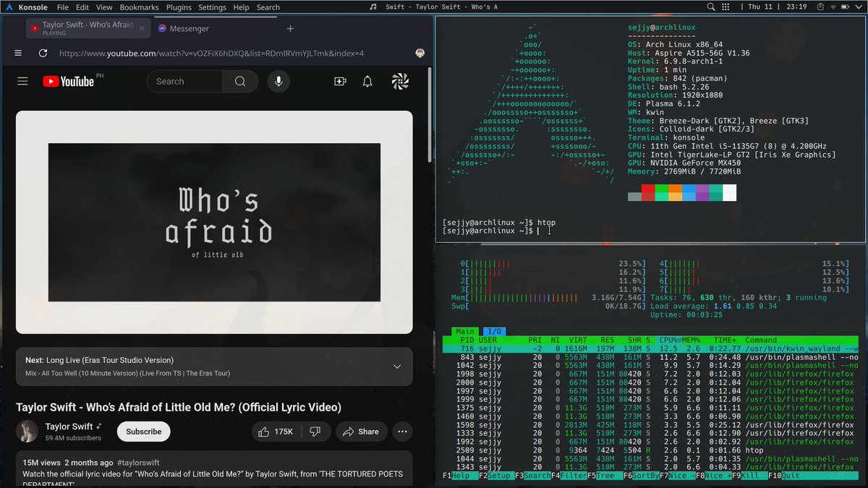
Task: Click the music note now-playing icon in panel
Action: [373, 7]
